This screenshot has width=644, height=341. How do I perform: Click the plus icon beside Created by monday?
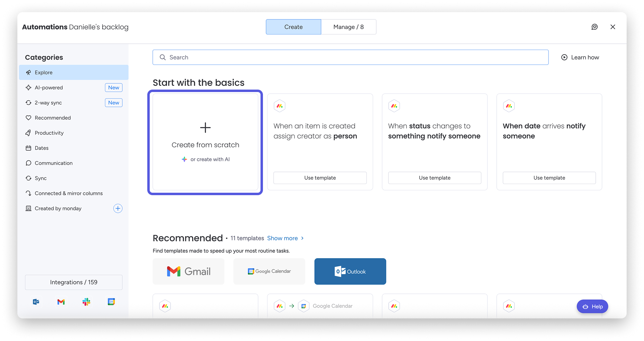(x=118, y=208)
